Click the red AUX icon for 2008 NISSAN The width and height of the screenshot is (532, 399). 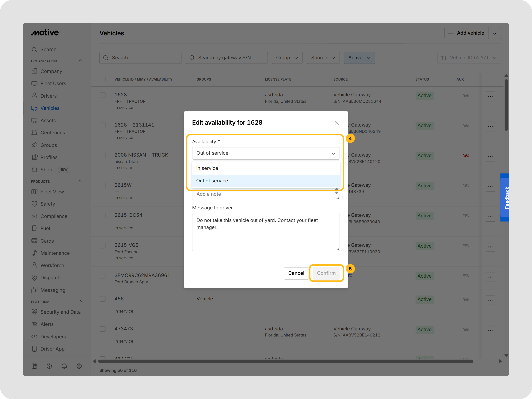click(x=466, y=155)
